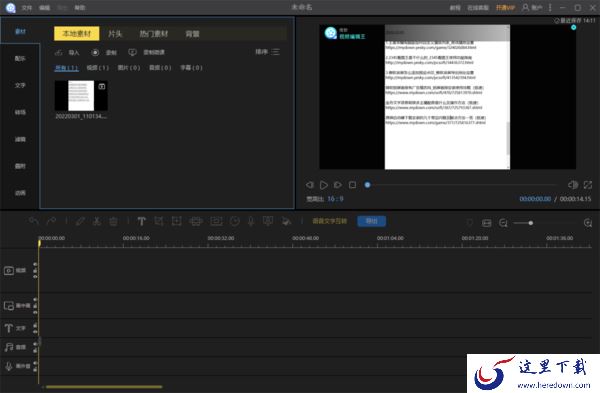Click the music note audio track icon

tap(8, 347)
